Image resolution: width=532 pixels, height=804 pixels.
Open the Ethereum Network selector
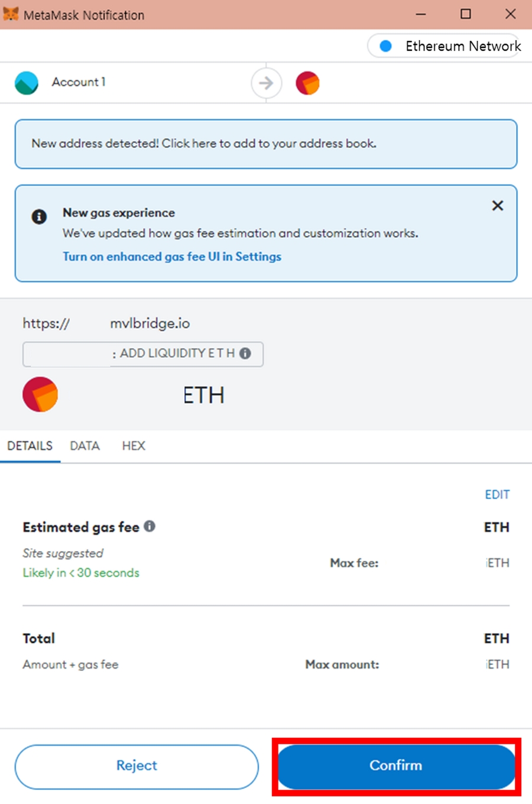click(x=445, y=46)
